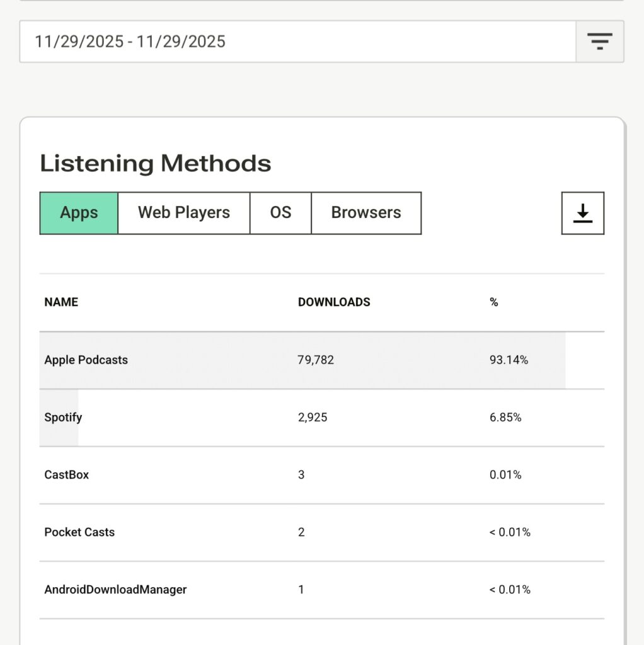Click the AndroidDownloadManager entry
644x645 pixels.
pos(115,590)
